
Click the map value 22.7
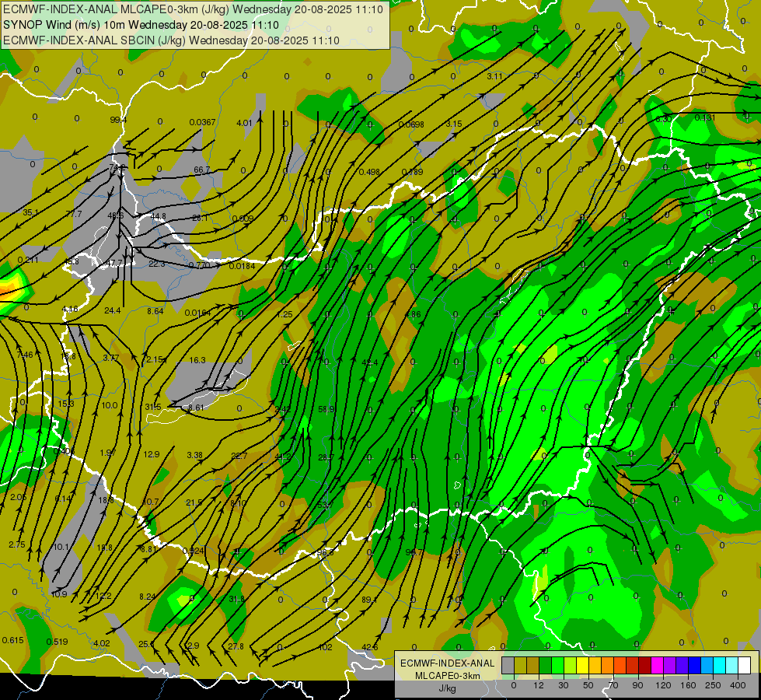[239, 456]
